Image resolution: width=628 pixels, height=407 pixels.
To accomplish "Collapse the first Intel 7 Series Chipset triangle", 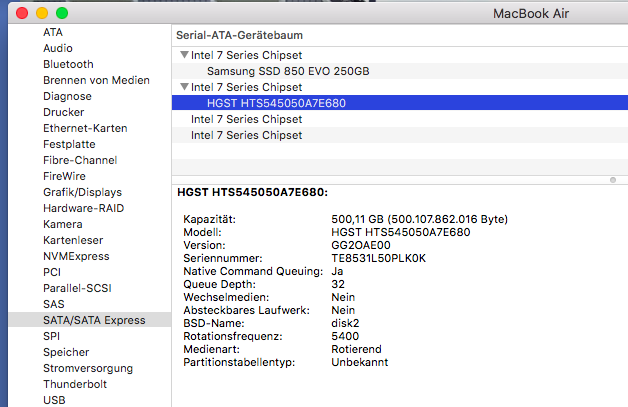I will point(184,55).
